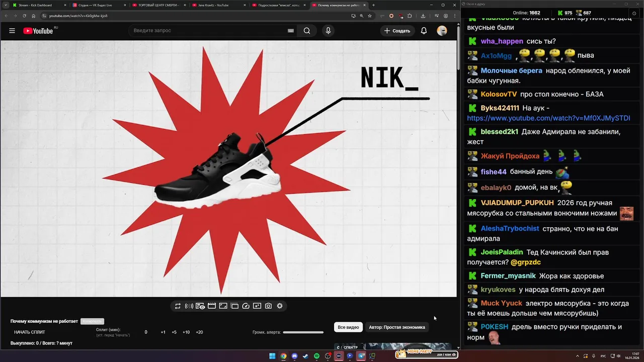Image resolution: width=644 pixels, height=362 pixels.
Task: Open Chrome from the taskbar
Action: click(283, 356)
